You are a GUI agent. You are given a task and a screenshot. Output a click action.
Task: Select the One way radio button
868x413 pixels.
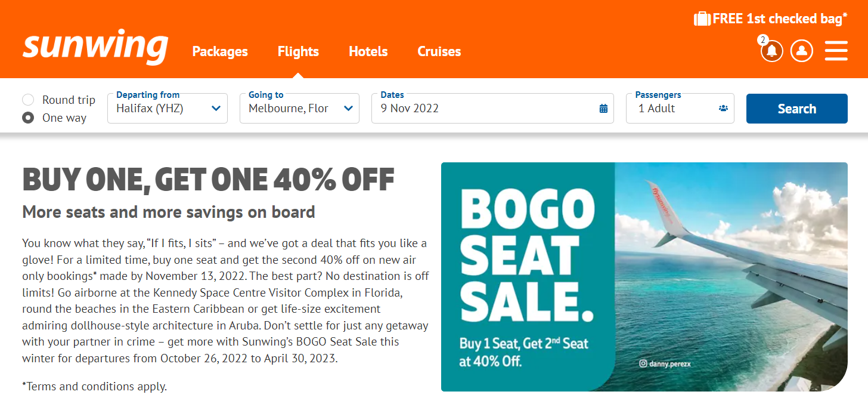coord(27,118)
